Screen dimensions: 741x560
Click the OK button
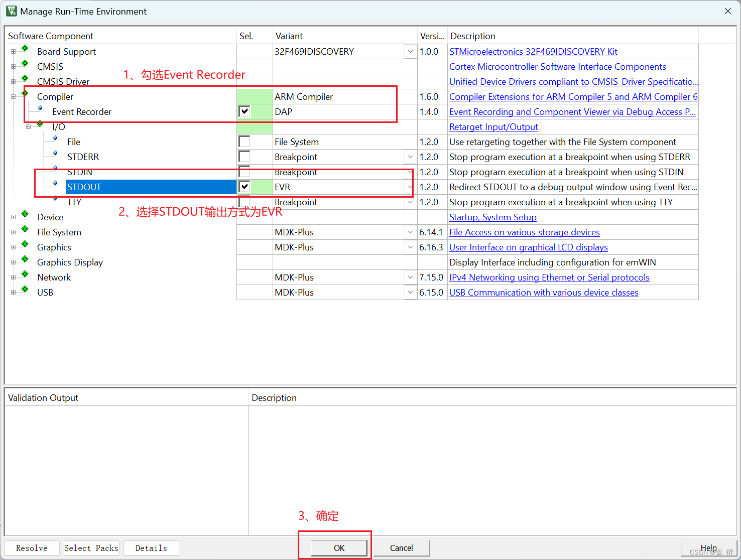pos(338,548)
